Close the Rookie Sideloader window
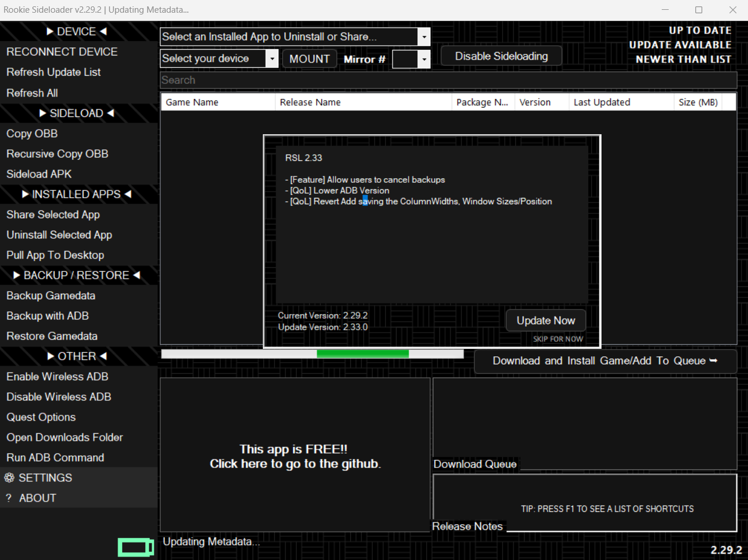The width and height of the screenshot is (748, 560). coord(732,10)
